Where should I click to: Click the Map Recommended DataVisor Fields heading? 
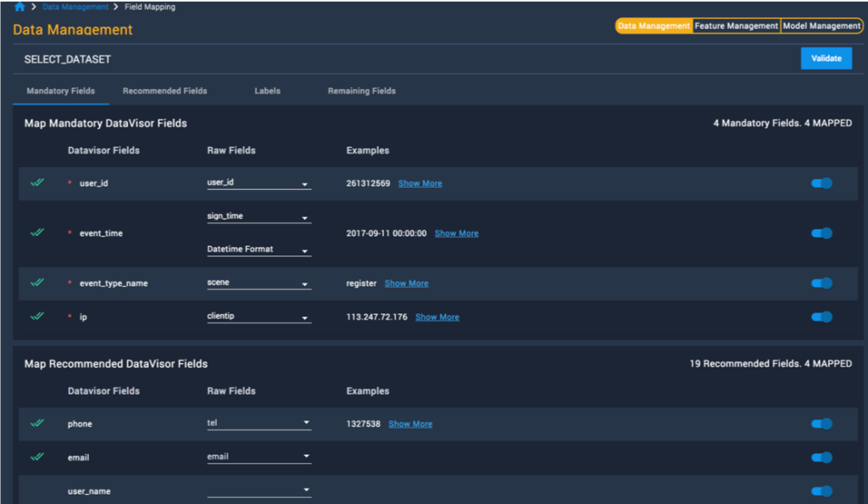116,363
